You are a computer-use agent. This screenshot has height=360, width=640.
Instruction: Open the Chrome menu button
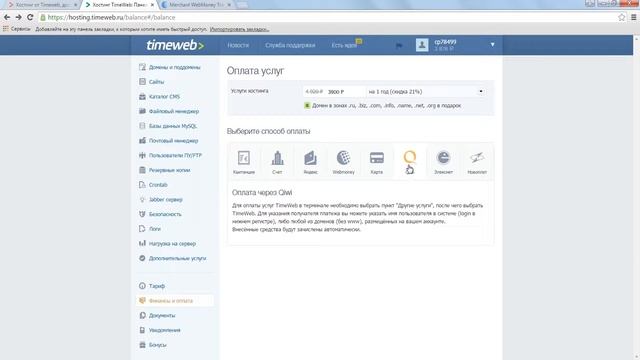(633, 17)
